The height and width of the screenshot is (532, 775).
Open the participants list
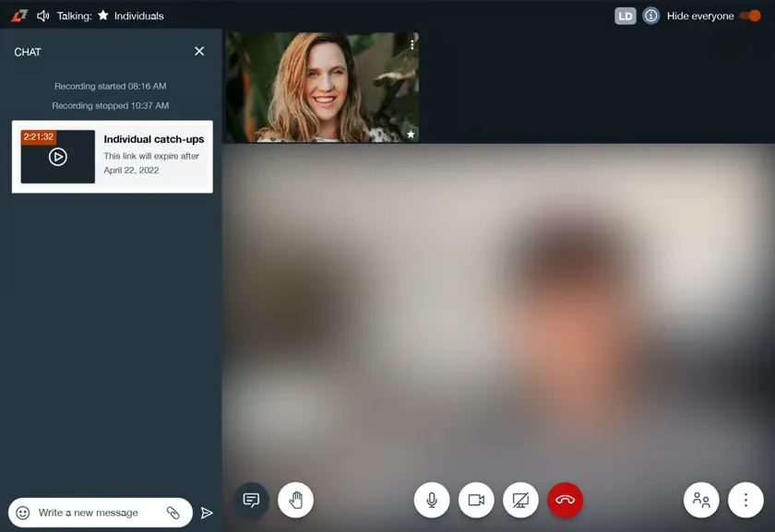pyautogui.click(x=701, y=500)
